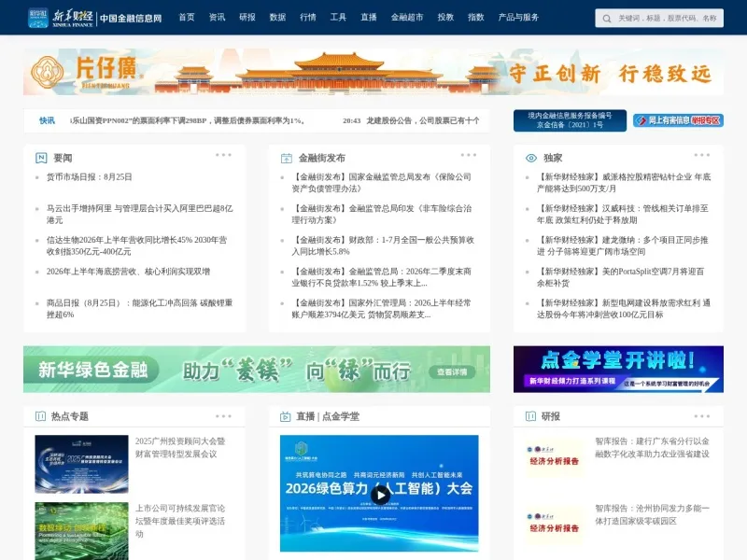This screenshot has height=560, width=747.
Task: Open more options in 要闻 panel
Action: [x=223, y=155]
